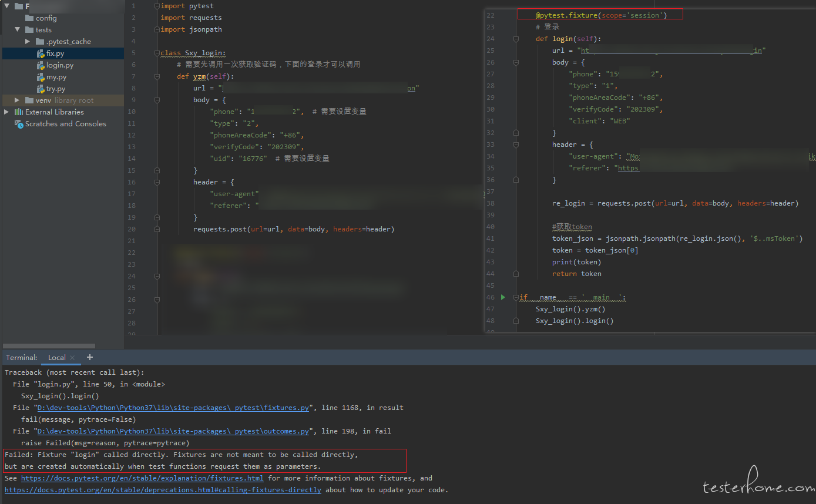Click the login.py Python file icon
Viewport: 816px width, 504px height.
click(x=41, y=65)
